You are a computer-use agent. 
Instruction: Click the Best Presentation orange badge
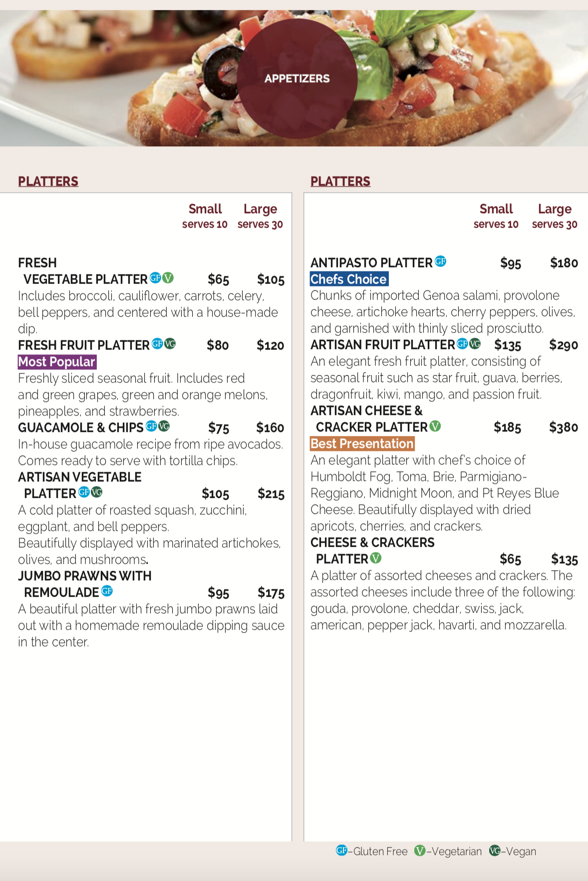[x=362, y=443]
